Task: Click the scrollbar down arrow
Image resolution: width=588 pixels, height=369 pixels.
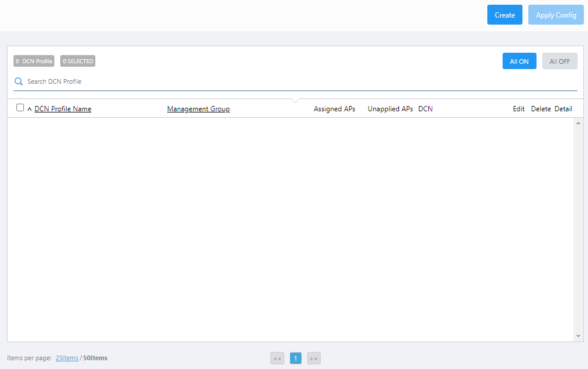Action: (x=579, y=336)
